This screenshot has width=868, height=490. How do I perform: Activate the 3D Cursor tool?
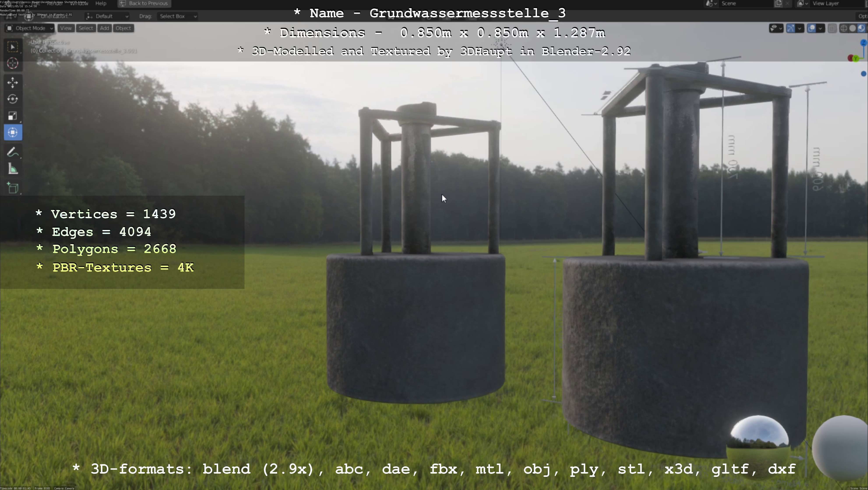pos(13,63)
